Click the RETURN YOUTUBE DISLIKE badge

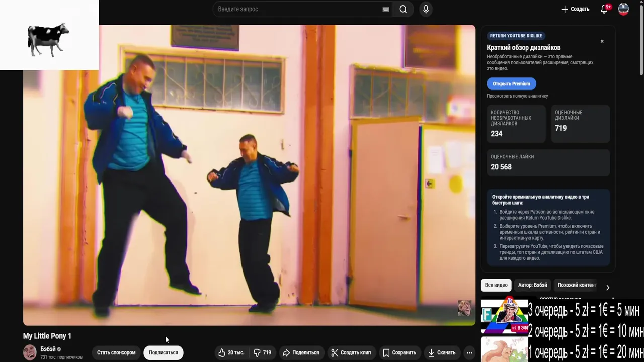point(516,36)
